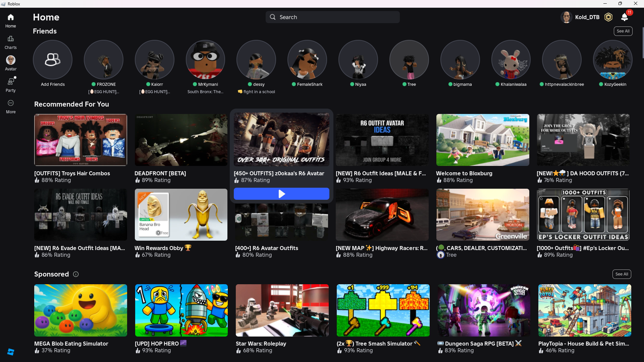Open Win Rewards Obby thumbnail
The width and height of the screenshot is (644, 362).
click(181, 215)
